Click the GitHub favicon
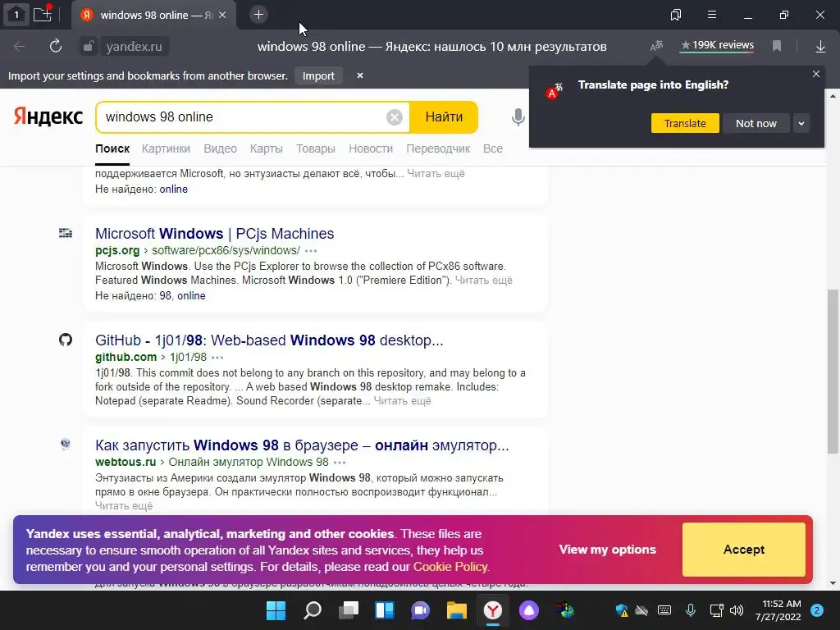Screen dimensions: 840x630 [x=66, y=340]
